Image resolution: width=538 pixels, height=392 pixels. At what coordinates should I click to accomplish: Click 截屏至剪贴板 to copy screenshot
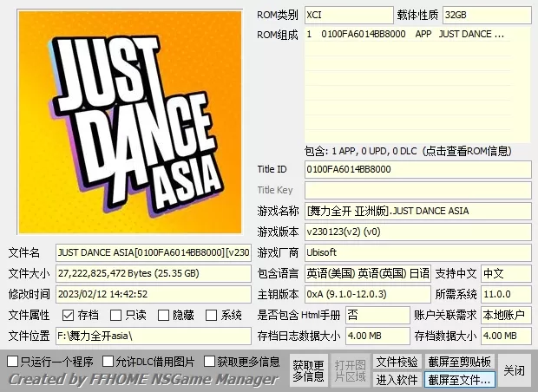[x=459, y=362]
